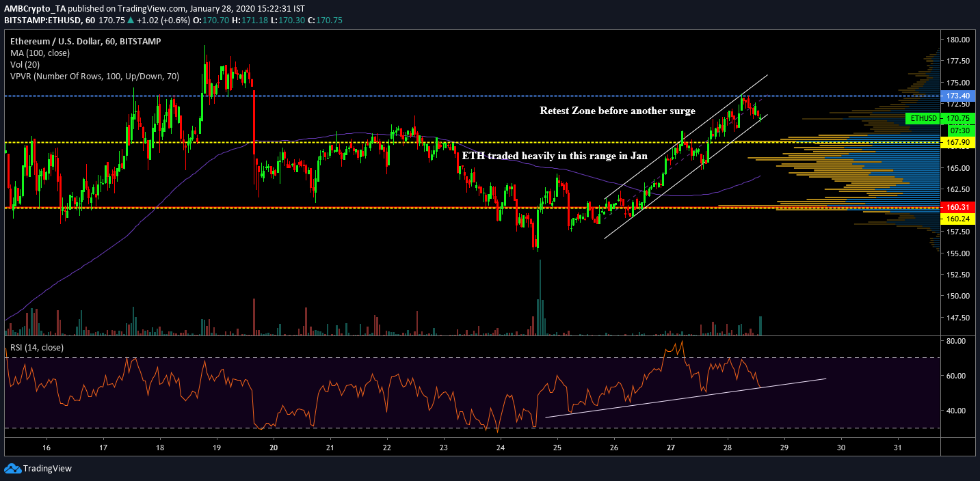Click date 16 on time axis
The width and height of the screenshot is (980, 481).
(x=47, y=448)
